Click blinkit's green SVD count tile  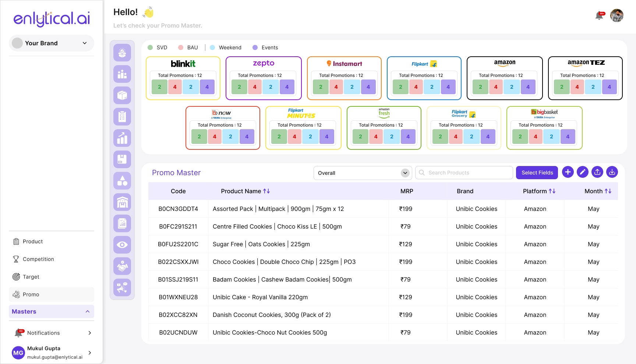click(x=159, y=87)
